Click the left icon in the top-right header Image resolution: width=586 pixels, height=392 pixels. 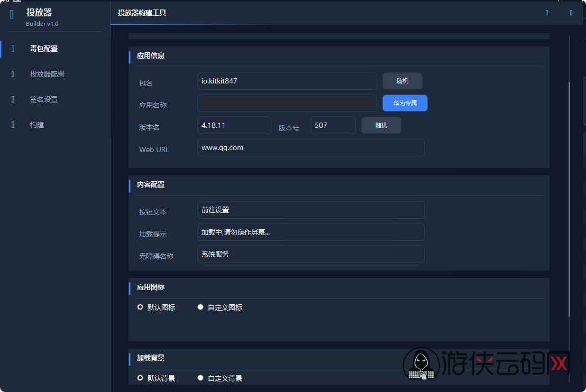coord(547,13)
